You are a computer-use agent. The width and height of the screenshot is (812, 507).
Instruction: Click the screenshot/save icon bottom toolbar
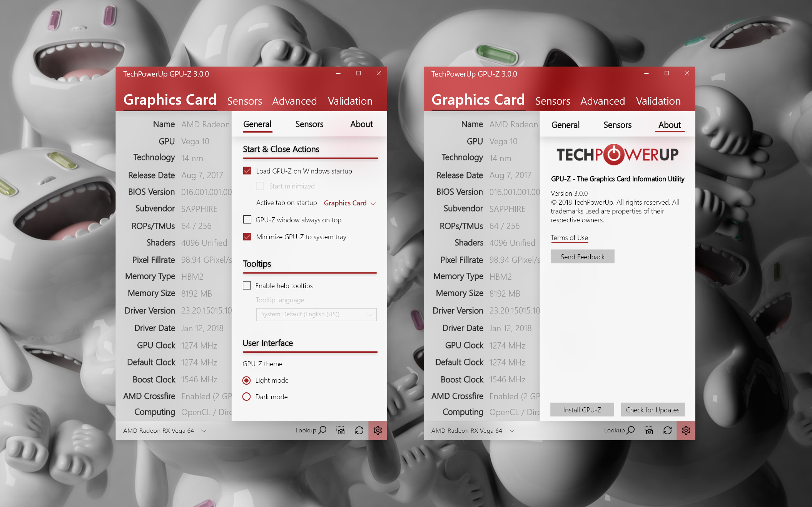[x=340, y=431]
